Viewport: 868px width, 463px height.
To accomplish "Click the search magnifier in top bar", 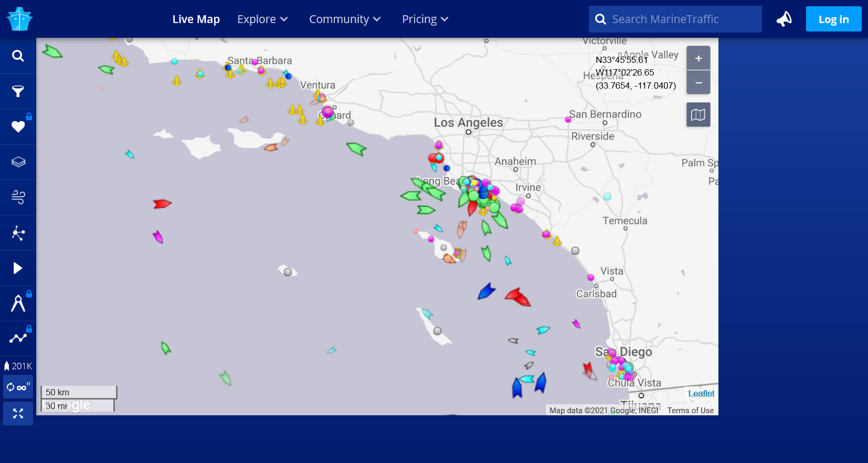I will click(x=600, y=19).
